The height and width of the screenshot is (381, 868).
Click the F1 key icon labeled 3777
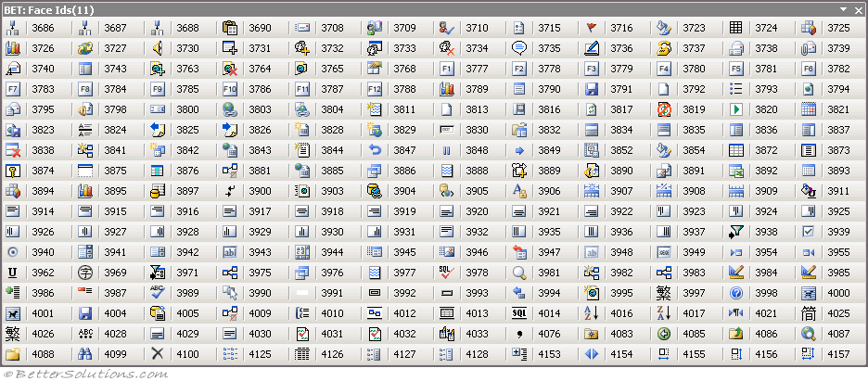pos(447,69)
